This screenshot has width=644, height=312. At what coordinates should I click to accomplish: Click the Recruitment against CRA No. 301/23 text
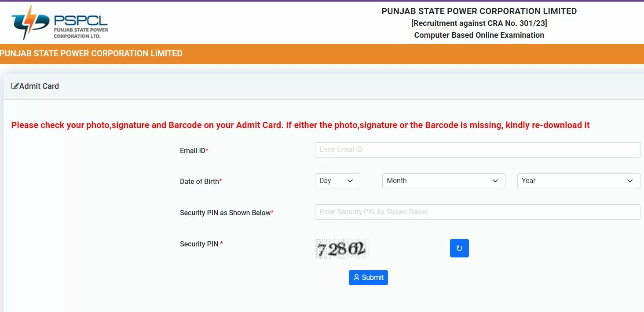click(479, 23)
